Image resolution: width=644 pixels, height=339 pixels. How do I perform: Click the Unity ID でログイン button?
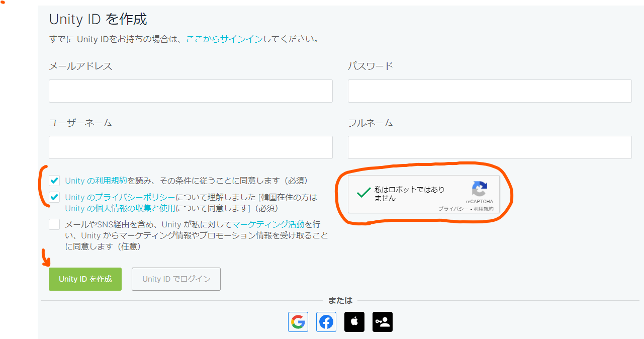point(176,279)
